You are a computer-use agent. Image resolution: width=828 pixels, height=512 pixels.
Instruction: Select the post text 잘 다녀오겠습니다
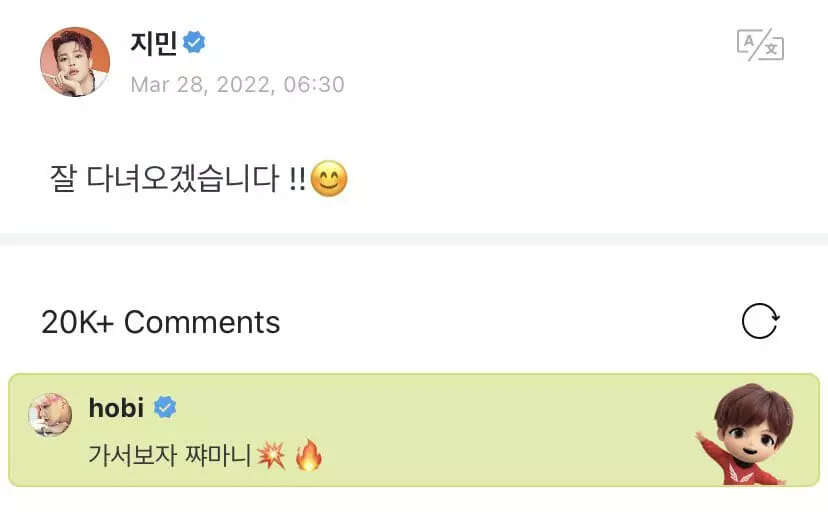[164, 178]
